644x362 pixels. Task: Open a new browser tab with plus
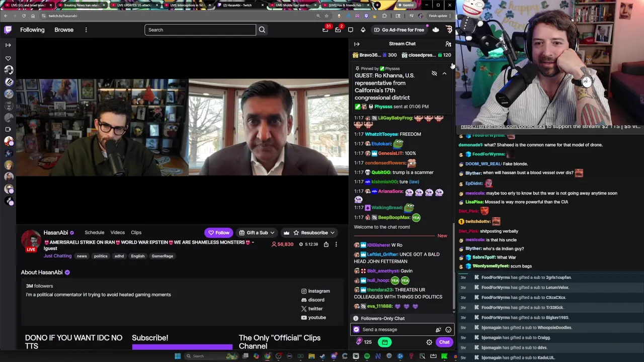[377, 5]
